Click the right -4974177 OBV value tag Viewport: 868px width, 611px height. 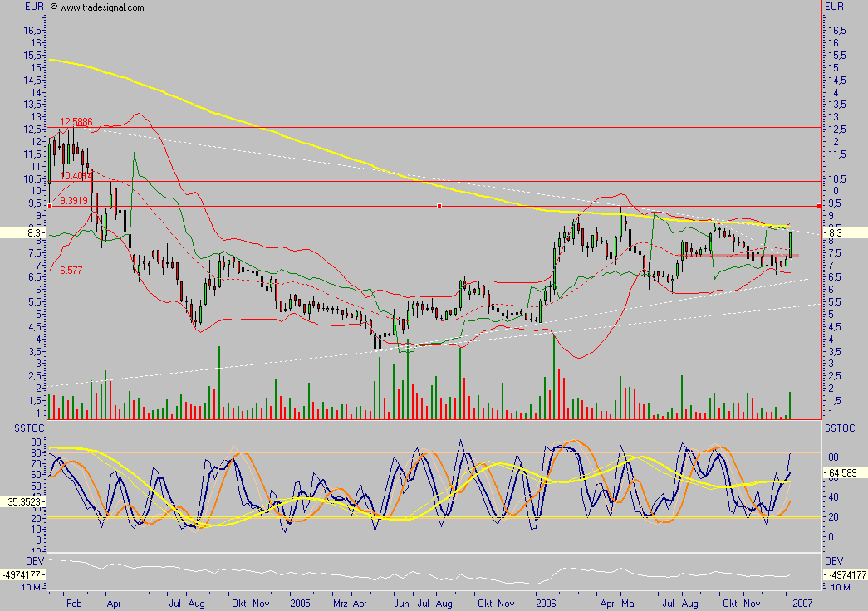click(x=844, y=574)
